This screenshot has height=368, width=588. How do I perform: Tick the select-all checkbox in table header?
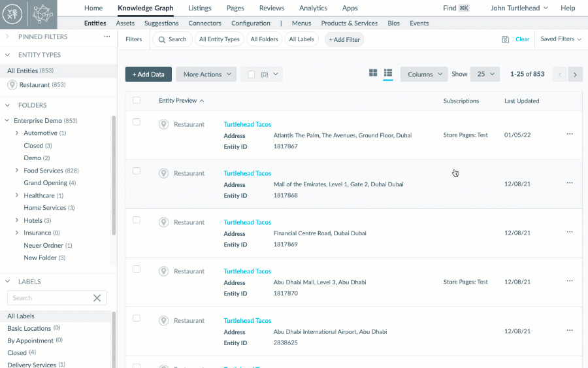click(137, 100)
